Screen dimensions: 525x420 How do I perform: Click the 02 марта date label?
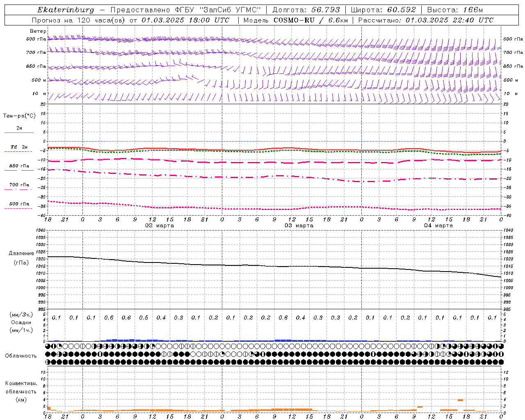[x=160, y=226]
